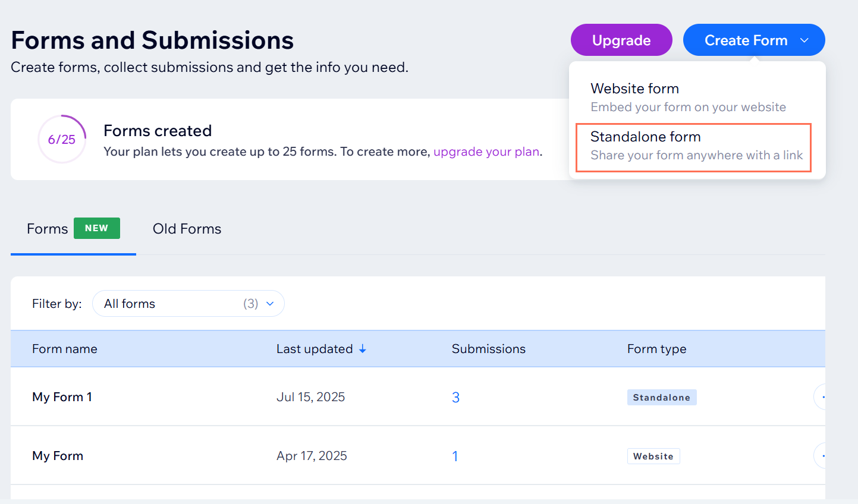Follow the upgrade your plan link

pyautogui.click(x=486, y=152)
